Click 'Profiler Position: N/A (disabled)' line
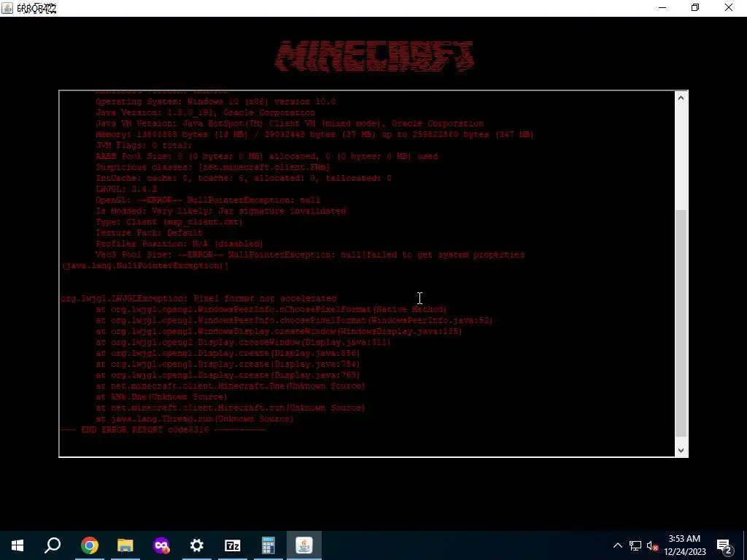This screenshot has height=560, width=747. pyautogui.click(x=179, y=244)
